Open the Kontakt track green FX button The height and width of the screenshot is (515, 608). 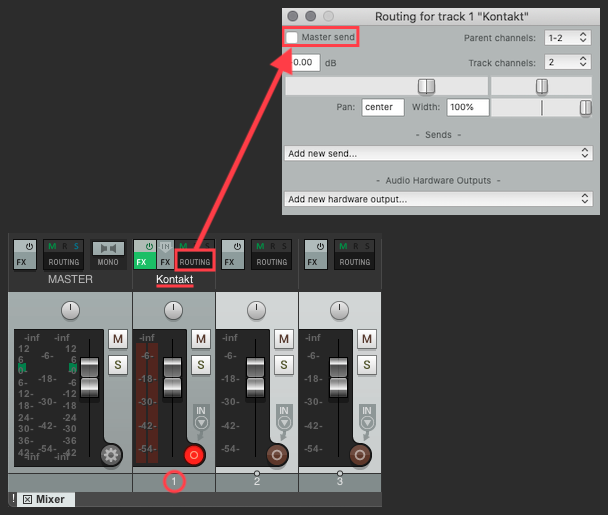coord(145,262)
